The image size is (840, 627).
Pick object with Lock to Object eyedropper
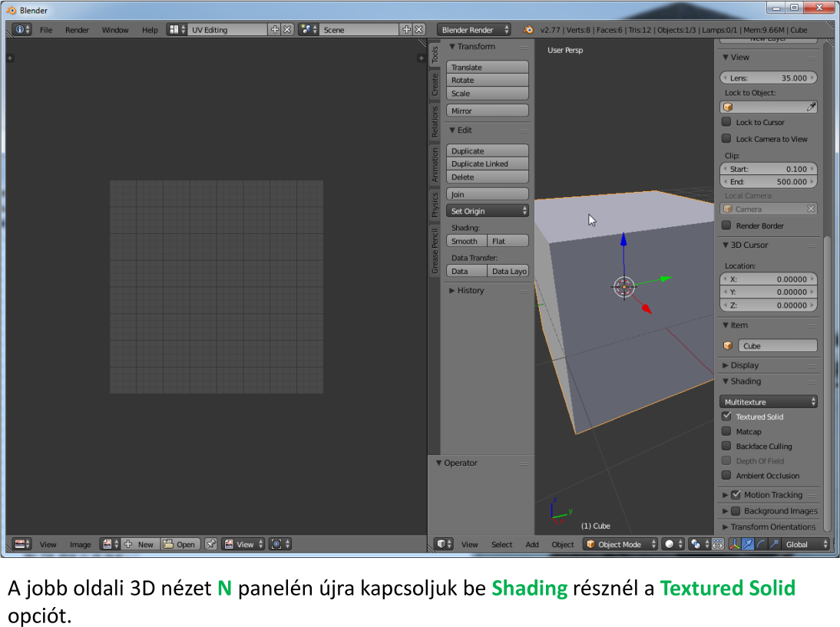[x=811, y=107]
